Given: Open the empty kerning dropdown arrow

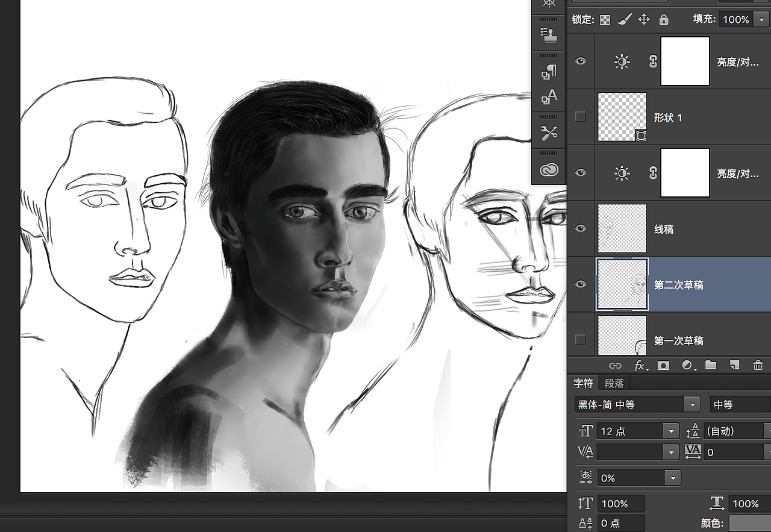Looking at the screenshot, I should tap(671, 451).
